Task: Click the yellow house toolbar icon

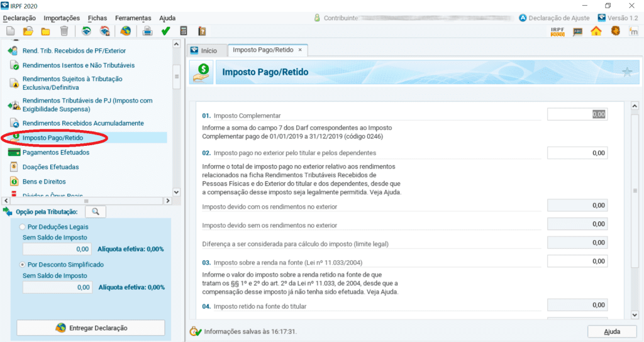Action: [596, 31]
